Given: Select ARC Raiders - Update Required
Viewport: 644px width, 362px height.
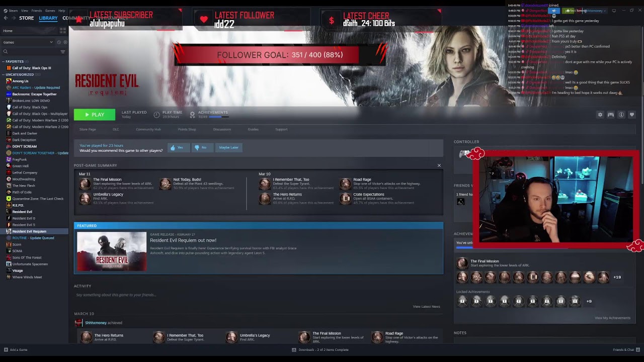Looking at the screenshot, I should (x=36, y=87).
